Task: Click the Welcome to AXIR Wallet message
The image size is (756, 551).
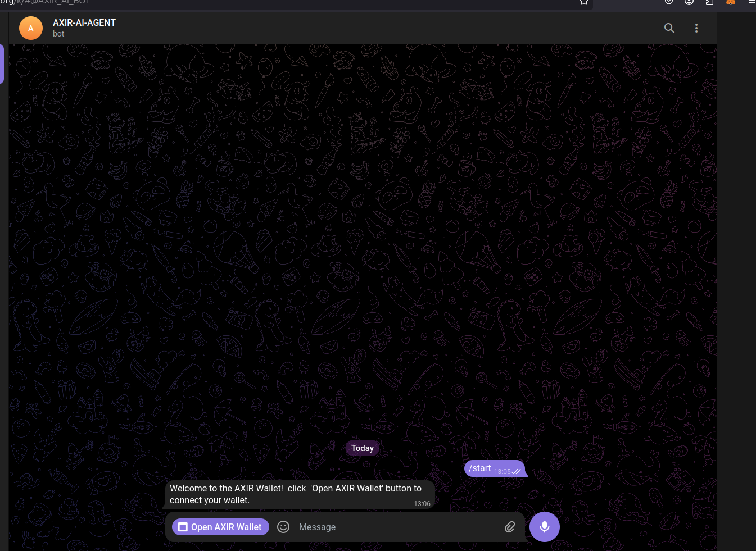Action: (296, 494)
